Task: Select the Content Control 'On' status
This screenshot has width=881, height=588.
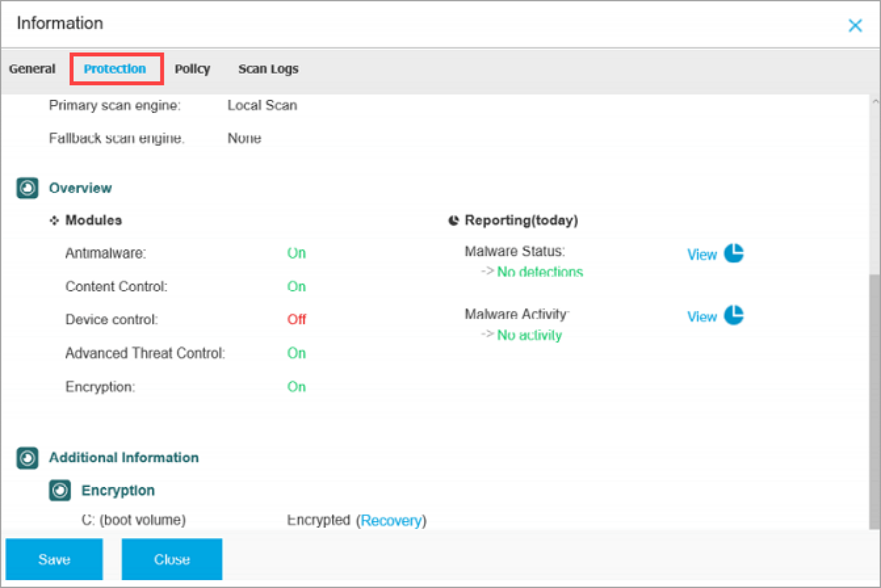Action: [x=296, y=286]
